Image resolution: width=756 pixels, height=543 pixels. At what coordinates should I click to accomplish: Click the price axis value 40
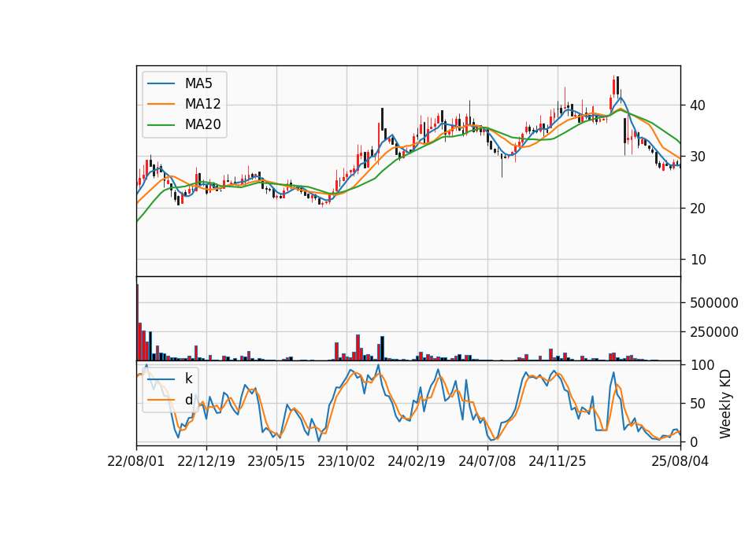tap(698, 105)
